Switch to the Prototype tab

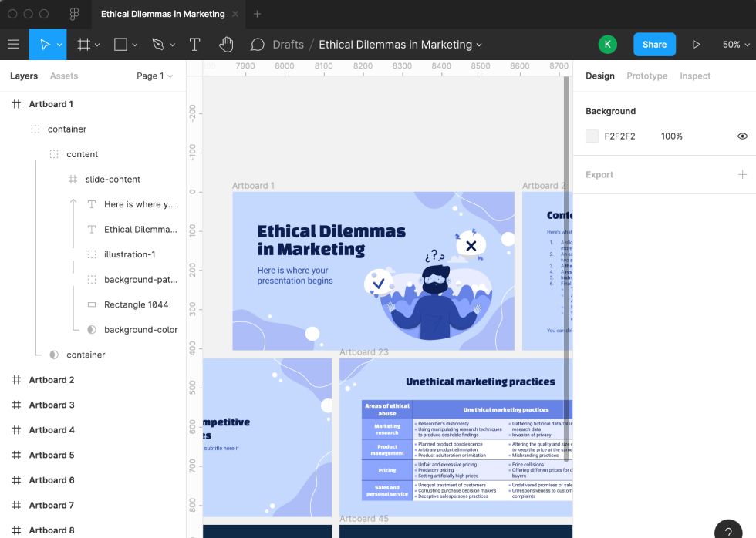click(646, 76)
